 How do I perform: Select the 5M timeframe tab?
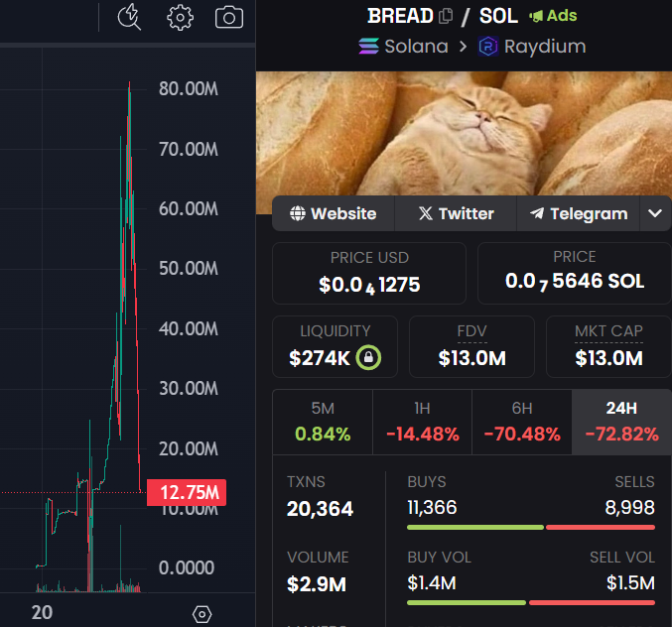[x=323, y=422]
